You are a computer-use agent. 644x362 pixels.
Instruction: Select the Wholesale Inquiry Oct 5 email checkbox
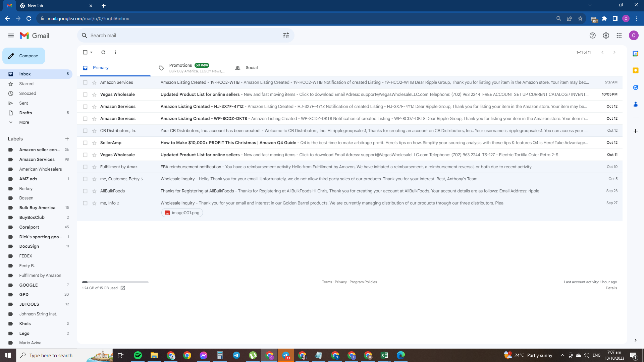(85, 179)
